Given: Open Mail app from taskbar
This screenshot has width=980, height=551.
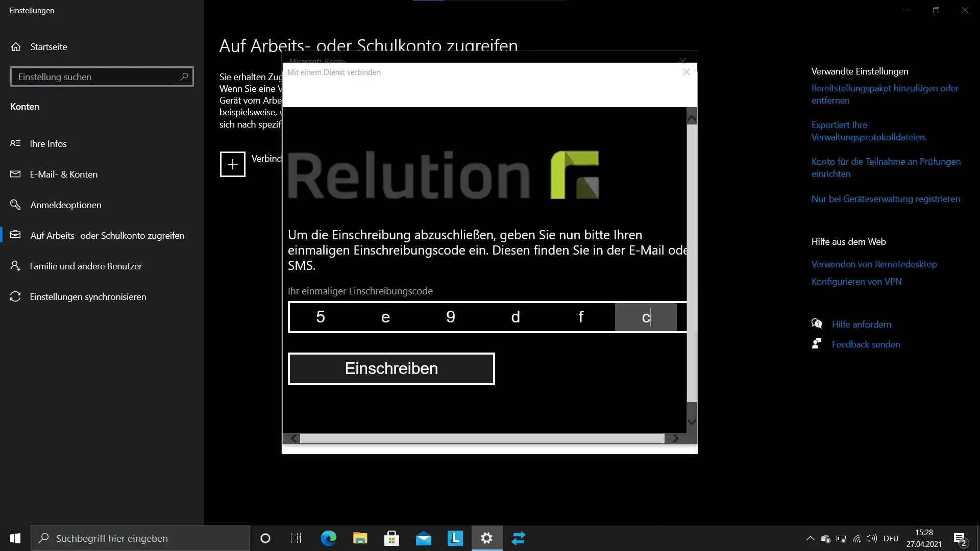Looking at the screenshot, I should point(424,538).
